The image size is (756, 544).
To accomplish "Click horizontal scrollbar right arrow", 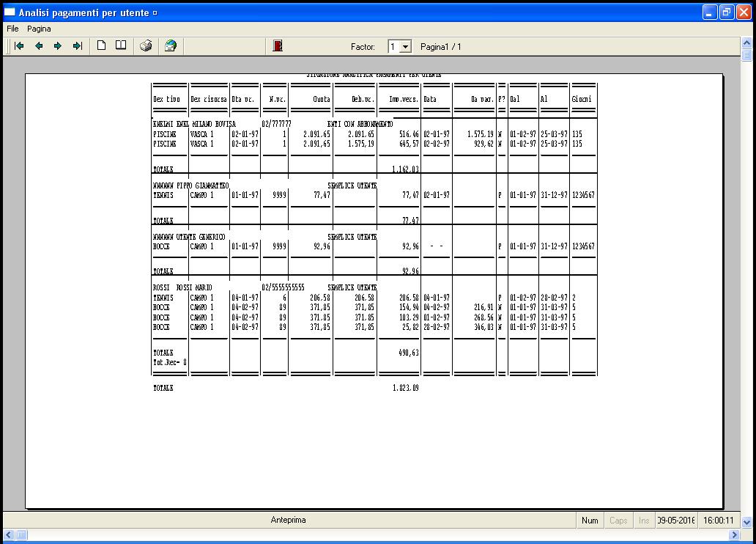I will point(734,534).
